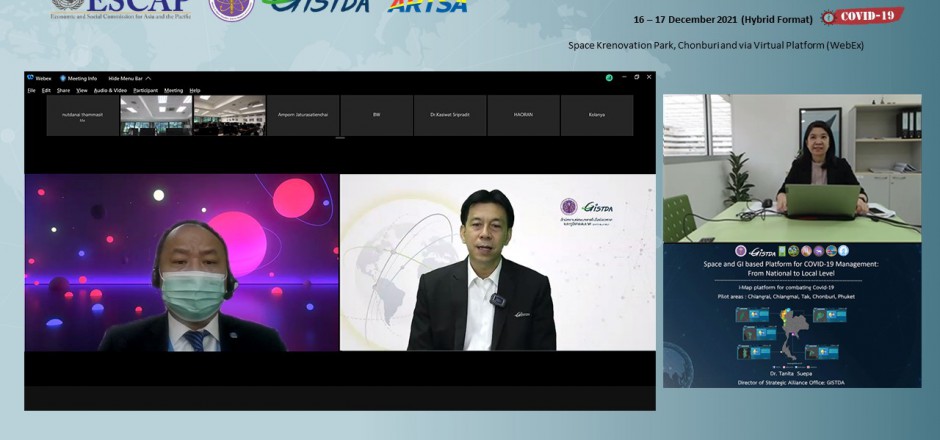Open the Audio & Video menu
The width and height of the screenshot is (940, 440).
pyautogui.click(x=110, y=90)
